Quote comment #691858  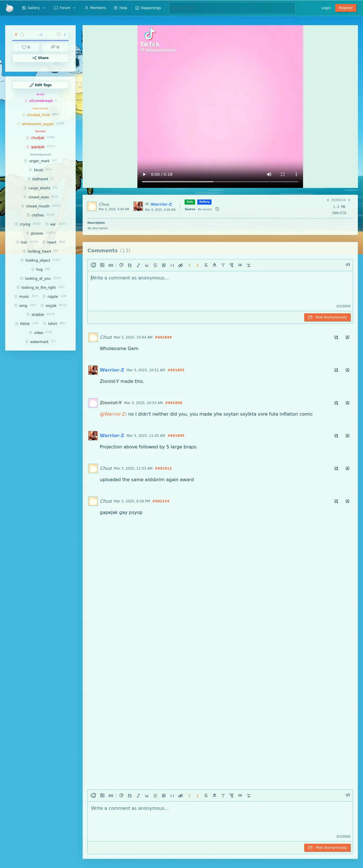(x=347, y=403)
